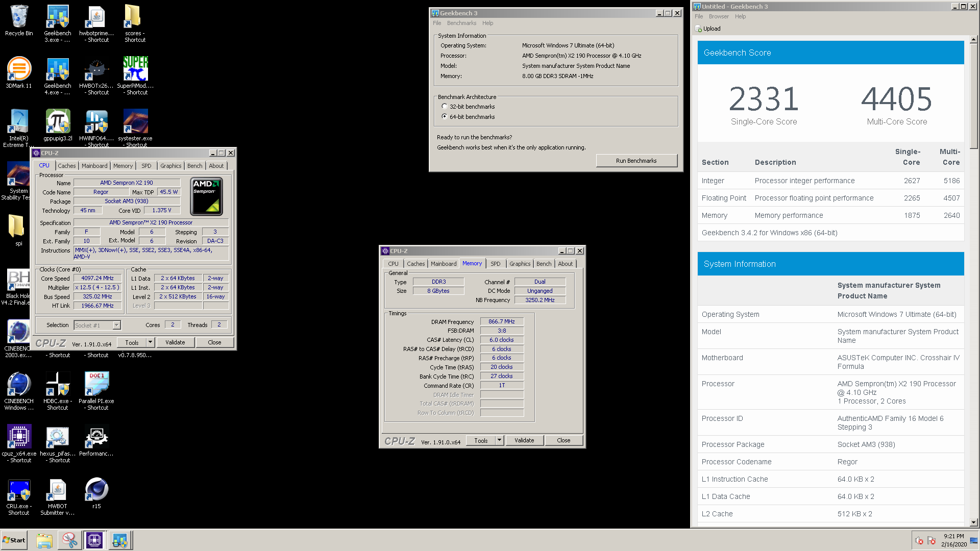The width and height of the screenshot is (980, 551).
Task: Open the About tab in CPU-Z CPU window
Action: point(216,166)
